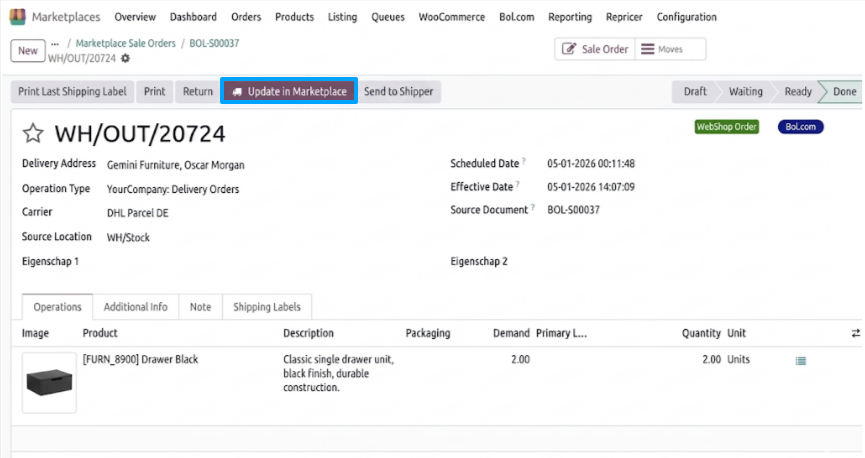
Task: Click Send to Shipper button
Action: [398, 92]
